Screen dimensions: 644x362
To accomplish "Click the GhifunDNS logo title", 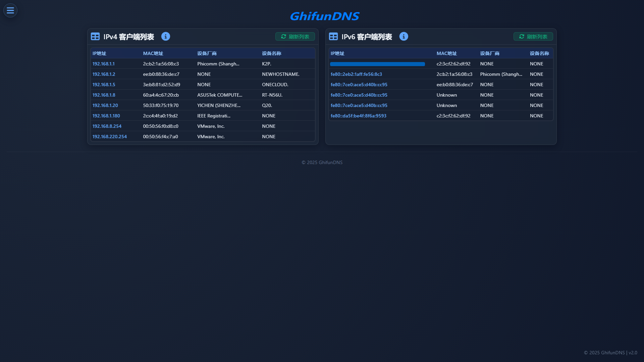I will click(x=324, y=16).
